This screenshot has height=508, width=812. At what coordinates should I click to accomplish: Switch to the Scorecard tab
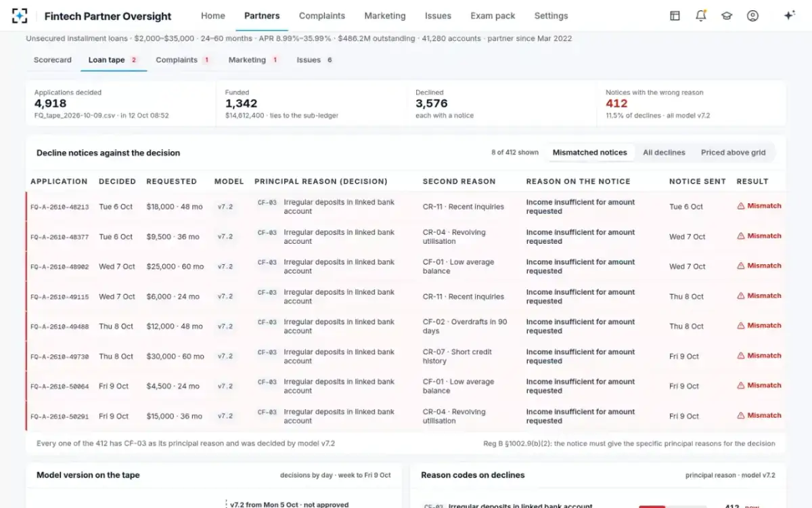point(53,60)
